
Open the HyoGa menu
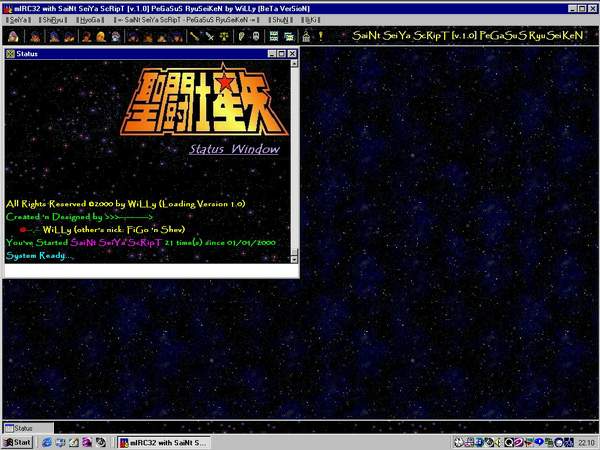[90, 20]
